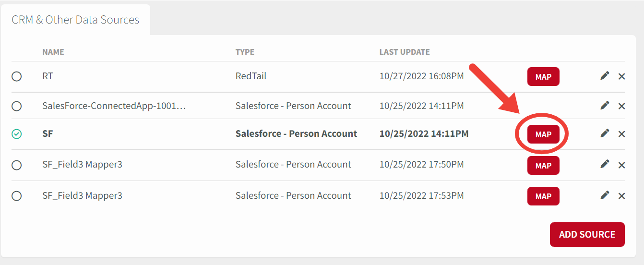Click the circled MAP button for SF
Viewport: 644px width, 265px height.
coord(543,134)
